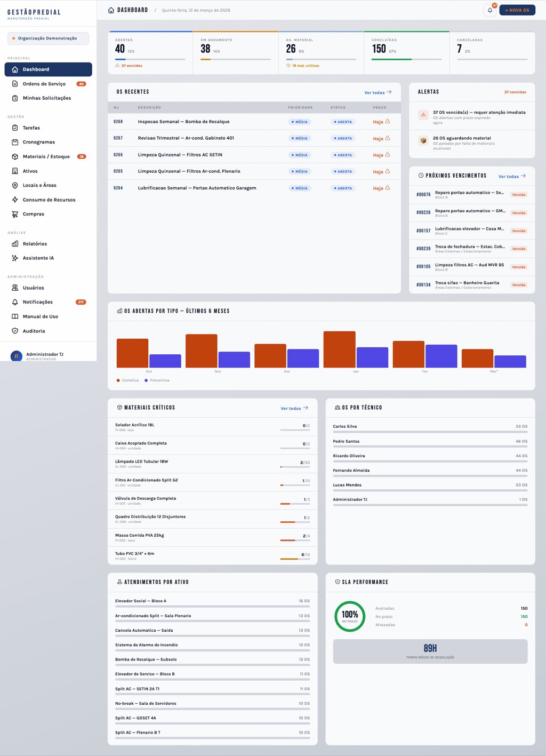Click the Organização Demonstração selector

tap(48, 38)
